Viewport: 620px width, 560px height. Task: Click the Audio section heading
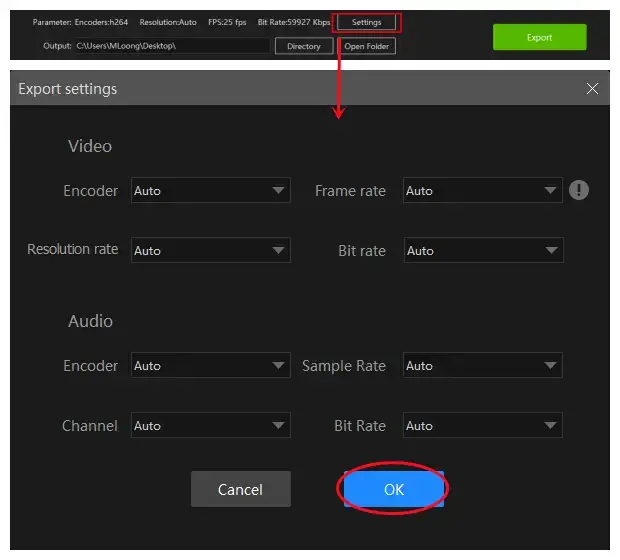pos(91,321)
